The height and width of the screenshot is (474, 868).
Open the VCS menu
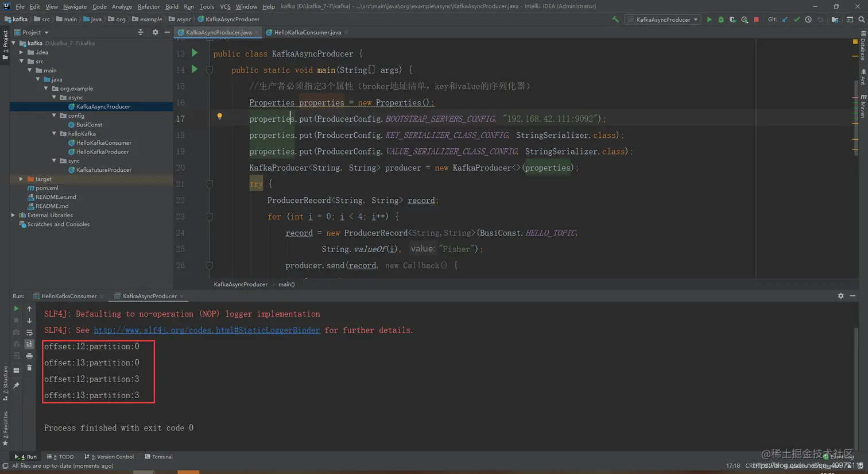[x=225, y=6]
